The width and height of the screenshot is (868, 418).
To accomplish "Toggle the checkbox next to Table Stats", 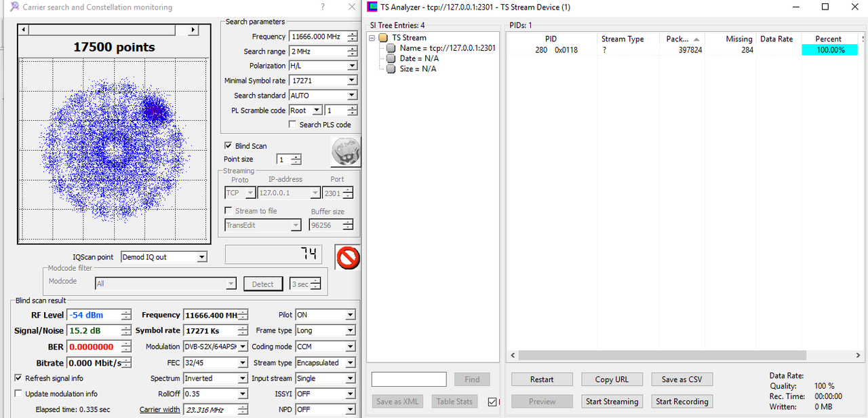I will [x=492, y=402].
